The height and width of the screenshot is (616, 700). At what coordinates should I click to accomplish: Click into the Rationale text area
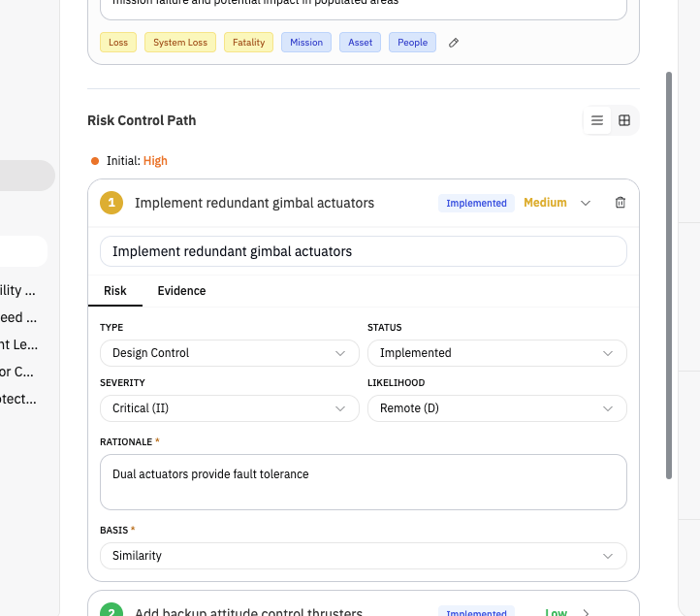pos(364,482)
